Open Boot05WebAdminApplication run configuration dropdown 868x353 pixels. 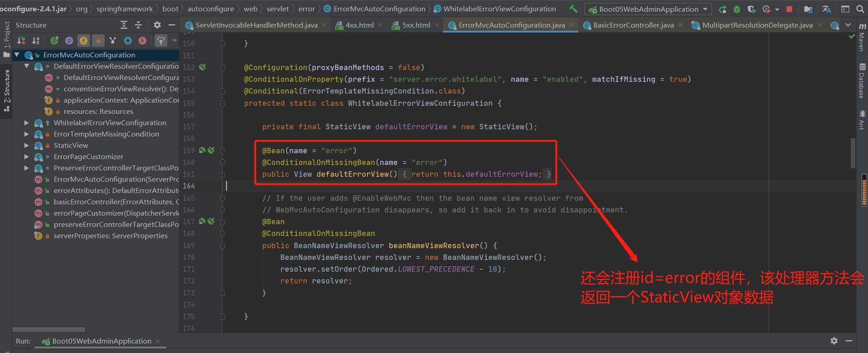(648, 9)
